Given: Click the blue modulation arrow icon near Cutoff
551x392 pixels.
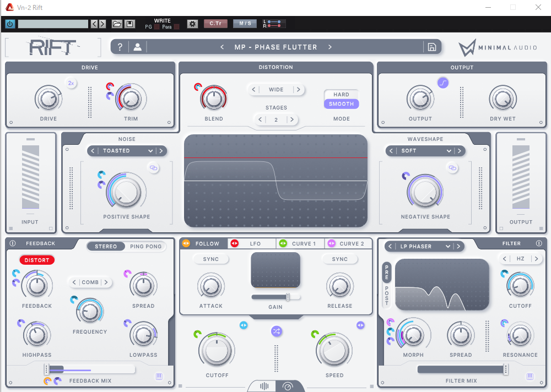Looking at the screenshot, I should [244, 325].
